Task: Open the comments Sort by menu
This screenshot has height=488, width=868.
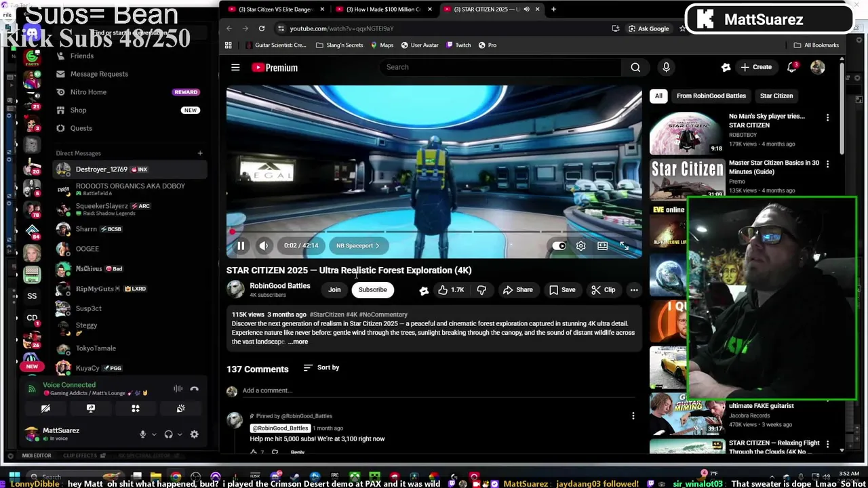Action: [x=321, y=367]
